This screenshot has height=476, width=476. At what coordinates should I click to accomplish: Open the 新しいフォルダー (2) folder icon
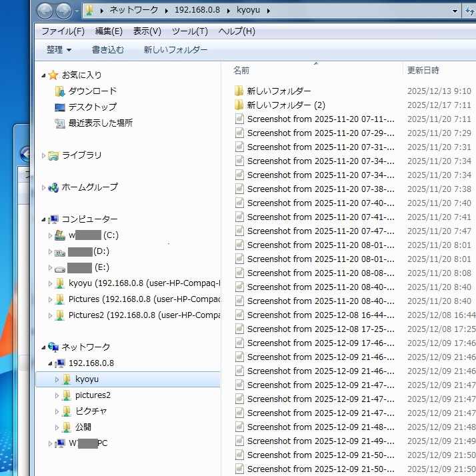point(239,105)
